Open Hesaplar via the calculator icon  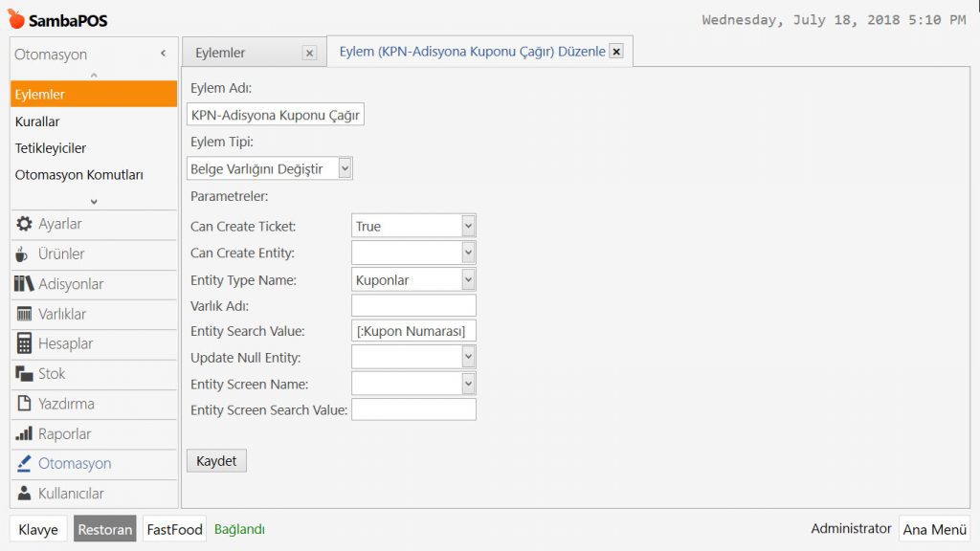(25, 343)
